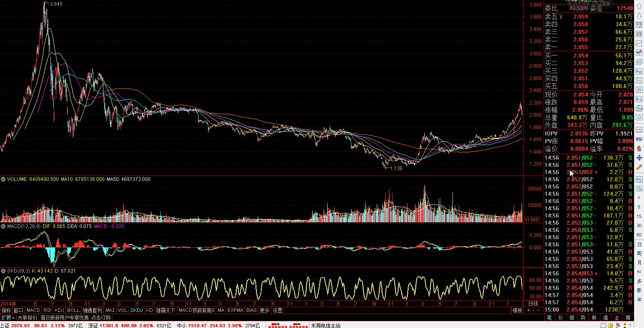Click the 卖五 ask price row
Viewport: 644px width, 328px height.
click(588, 16)
